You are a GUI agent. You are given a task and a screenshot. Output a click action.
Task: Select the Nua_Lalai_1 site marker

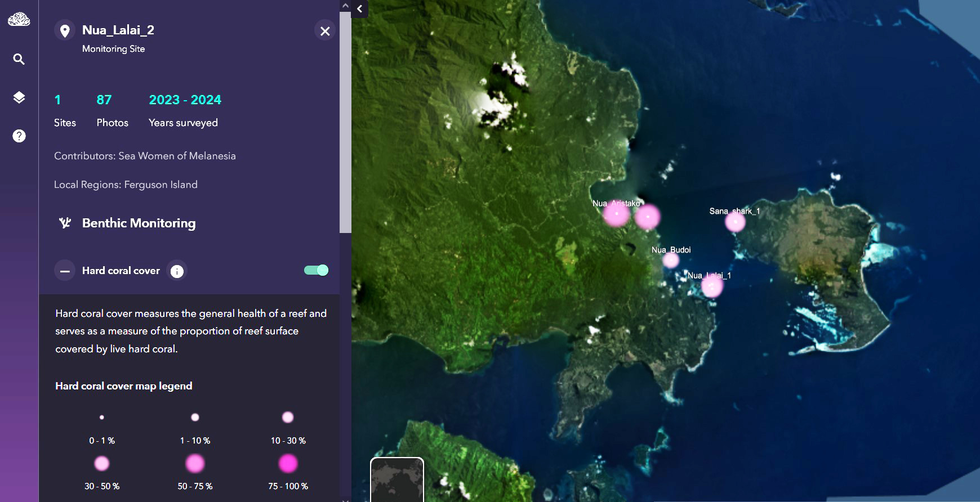point(712,286)
